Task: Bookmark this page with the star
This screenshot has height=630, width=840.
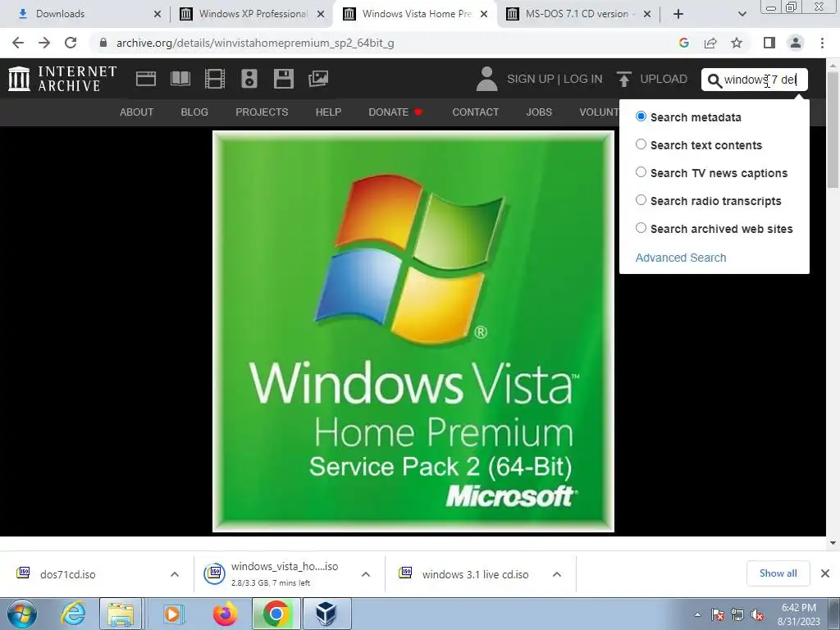Action: pyautogui.click(x=737, y=43)
